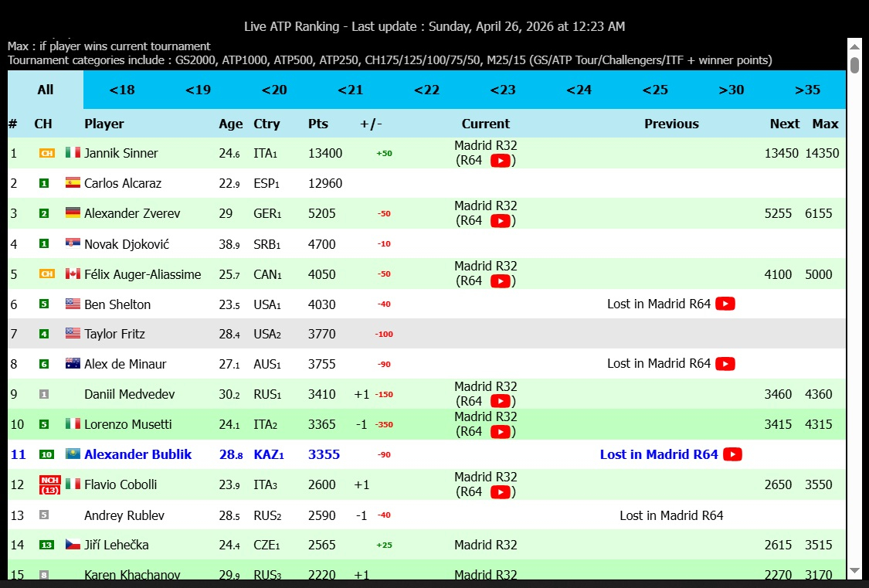Click YouTube icon in Alexander Bublik's row

(x=732, y=454)
